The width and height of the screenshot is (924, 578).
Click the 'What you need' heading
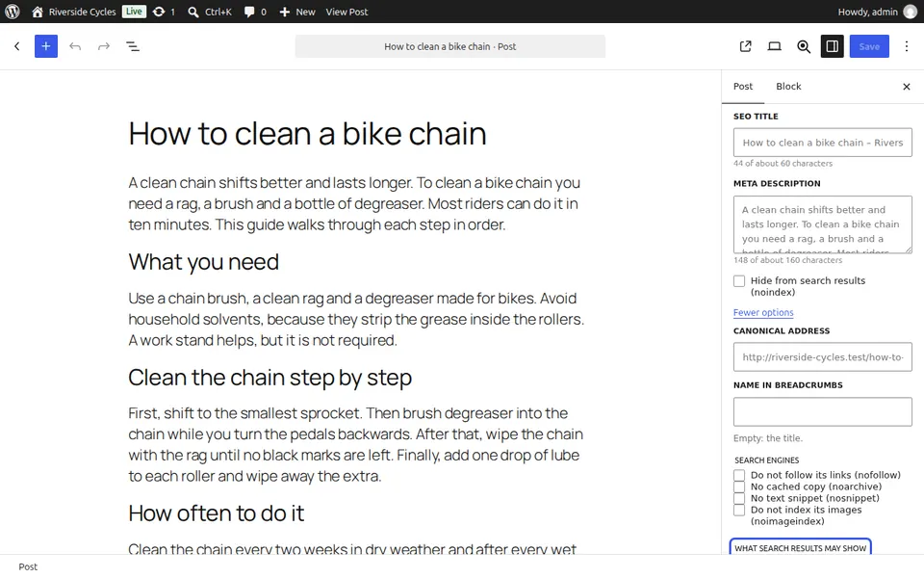tap(203, 262)
